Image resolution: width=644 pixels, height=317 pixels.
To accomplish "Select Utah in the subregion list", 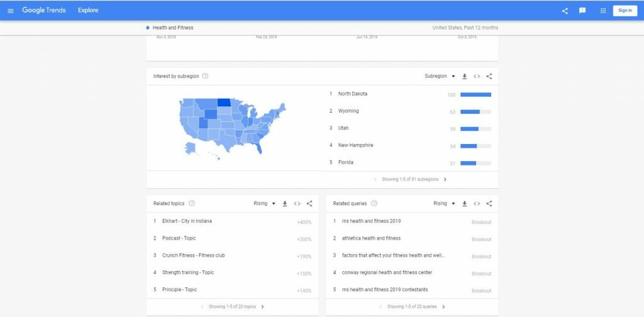I will pyautogui.click(x=343, y=128).
